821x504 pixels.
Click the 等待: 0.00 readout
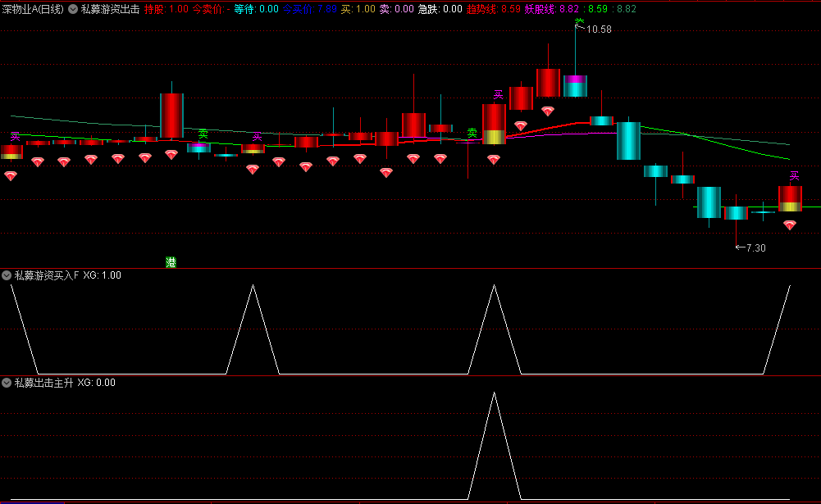[x=256, y=9]
